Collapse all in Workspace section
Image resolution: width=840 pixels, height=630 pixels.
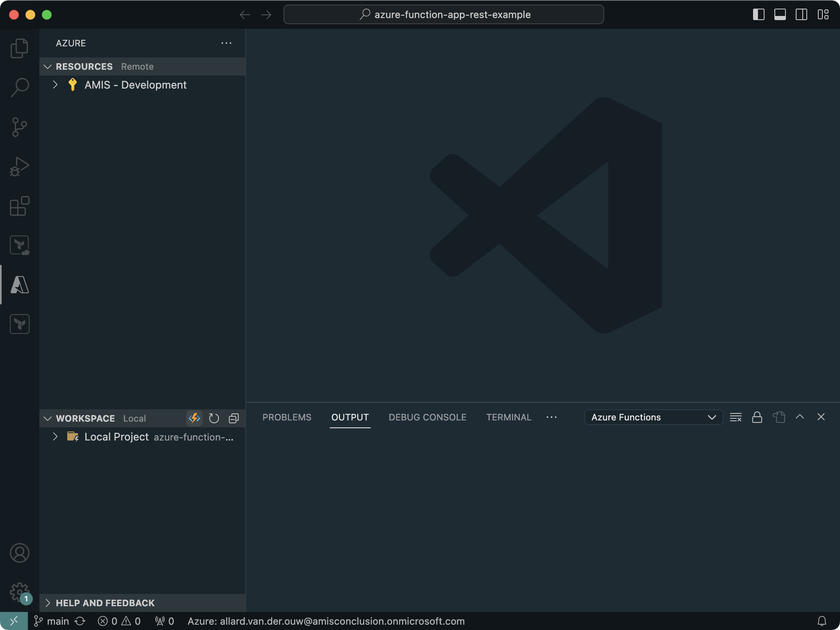coord(233,418)
